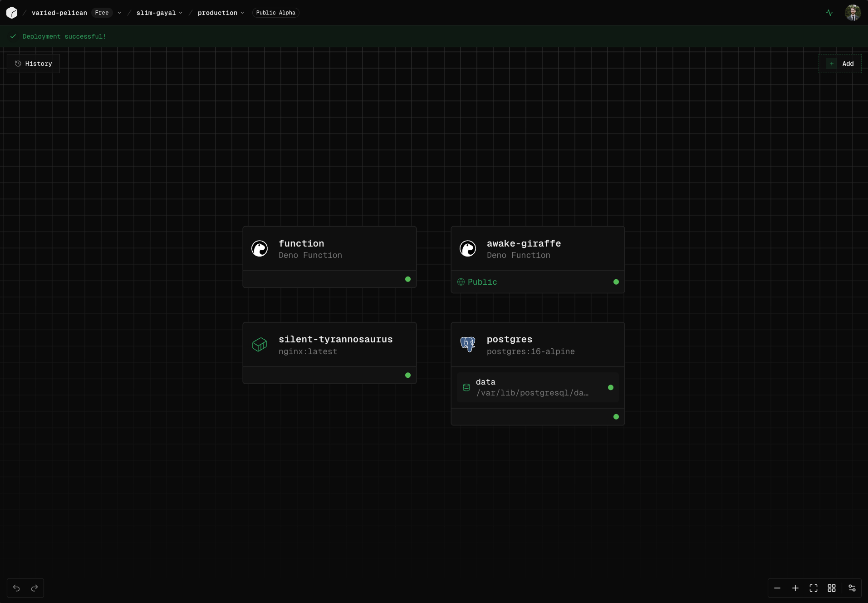The image size is (868, 603).
Task: Open the slim-gayal dropdown
Action: pyautogui.click(x=181, y=13)
